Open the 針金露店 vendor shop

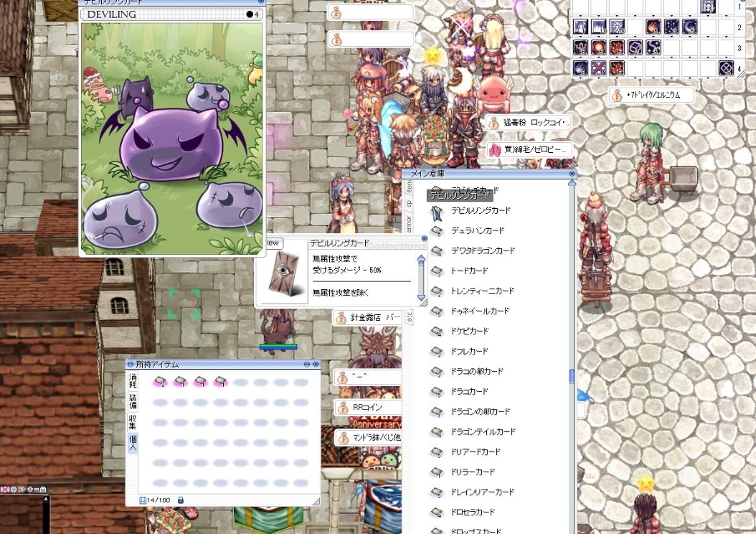coord(367,318)
